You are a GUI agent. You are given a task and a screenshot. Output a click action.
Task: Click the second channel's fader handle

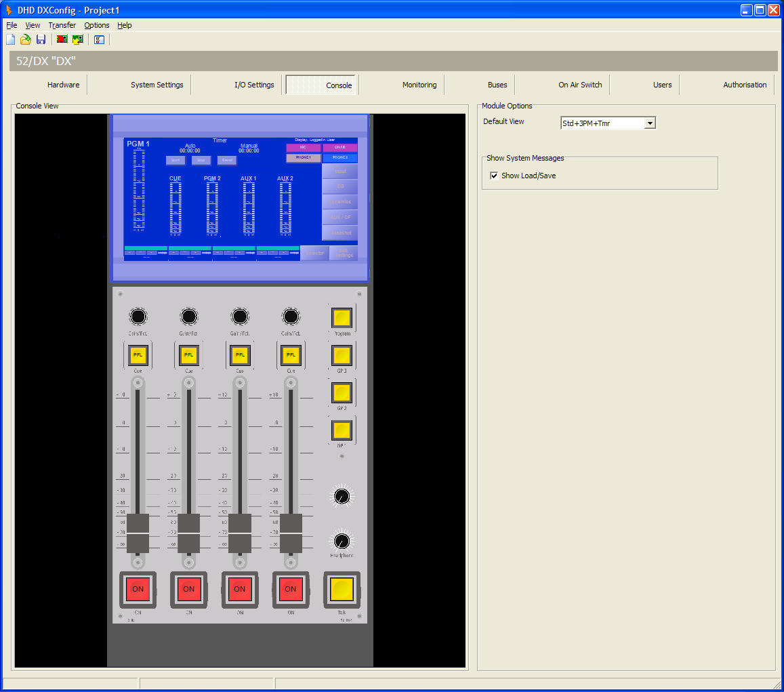[x=189, y=533]
